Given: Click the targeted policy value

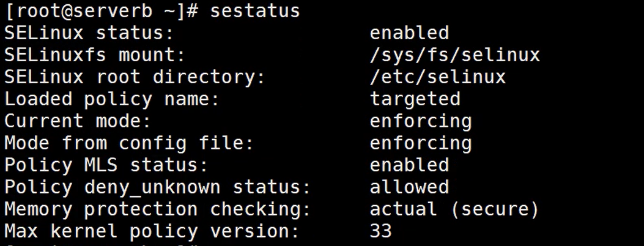Looking at the screenshot, I should point(415,99).
